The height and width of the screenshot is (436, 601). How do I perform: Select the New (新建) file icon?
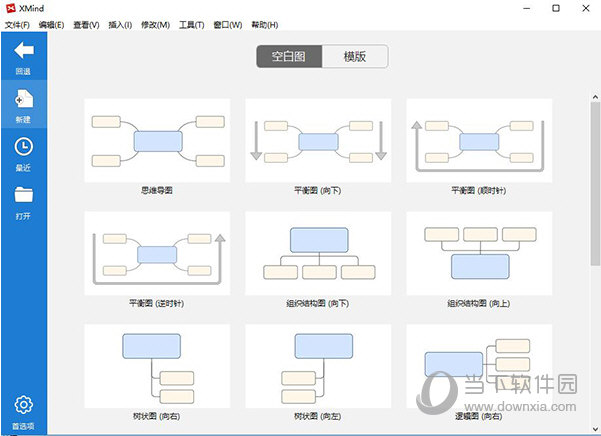pyautogui.click(x=24, y=99)
